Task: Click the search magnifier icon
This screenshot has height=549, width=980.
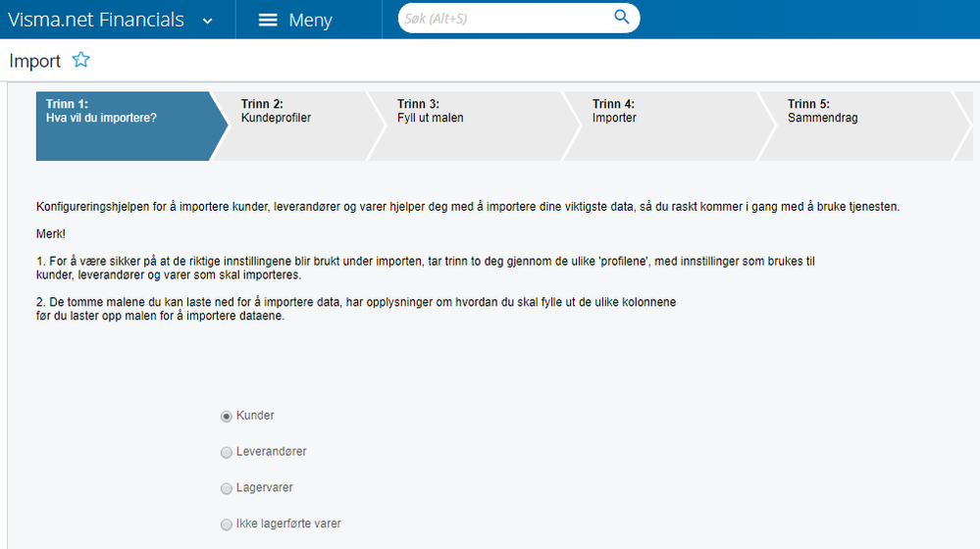Action: point(621,17)
